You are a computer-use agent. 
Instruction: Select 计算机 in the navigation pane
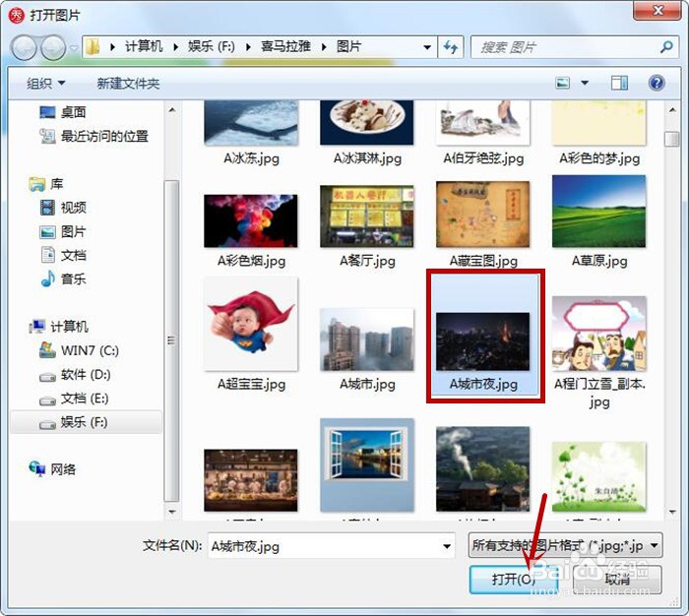[58, 327]
